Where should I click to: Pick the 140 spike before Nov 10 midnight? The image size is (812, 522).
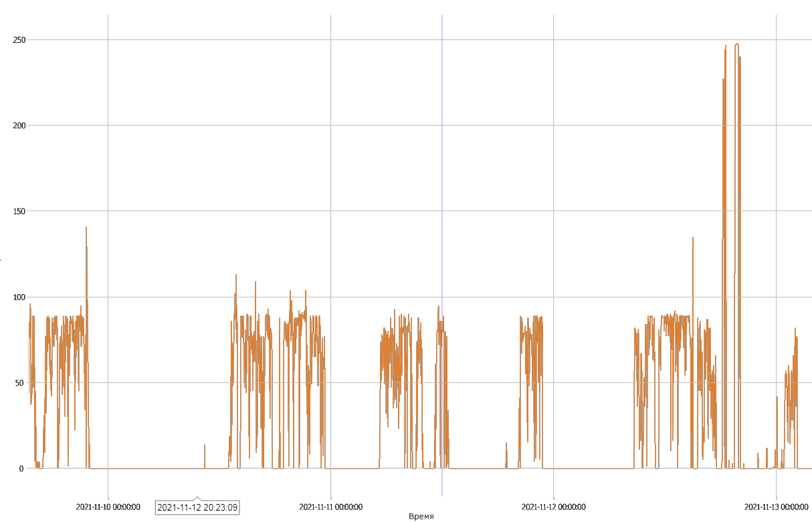coord(86,229)
